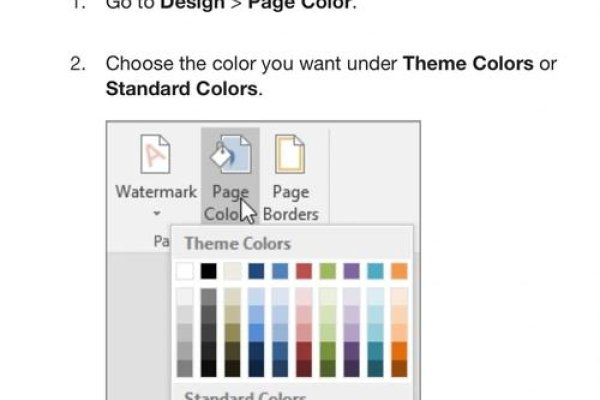Pick the aqua theme color in top row

(x=375, y=271)
